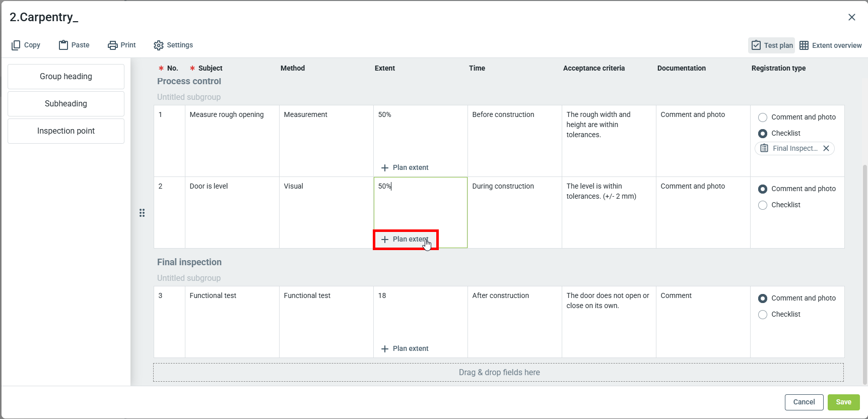Click plus icon to plan extent for row 1
The image size is (868, 419).
385,168
